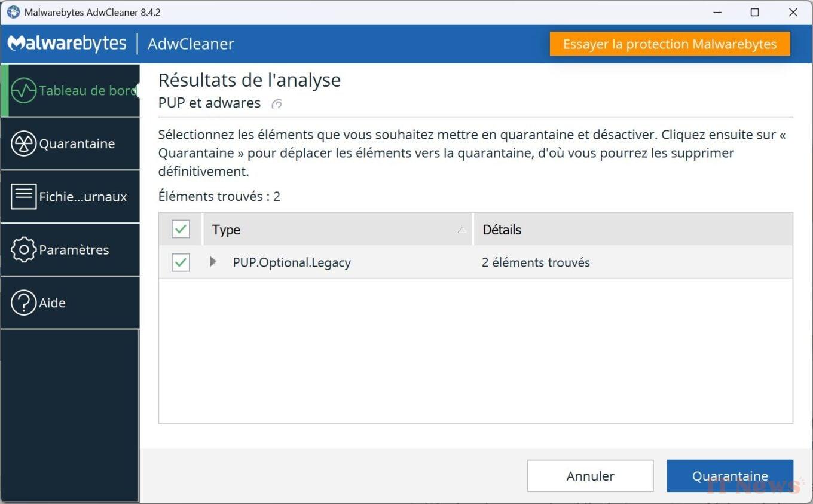Click the Paramètres gear icon

pos(24,250)
